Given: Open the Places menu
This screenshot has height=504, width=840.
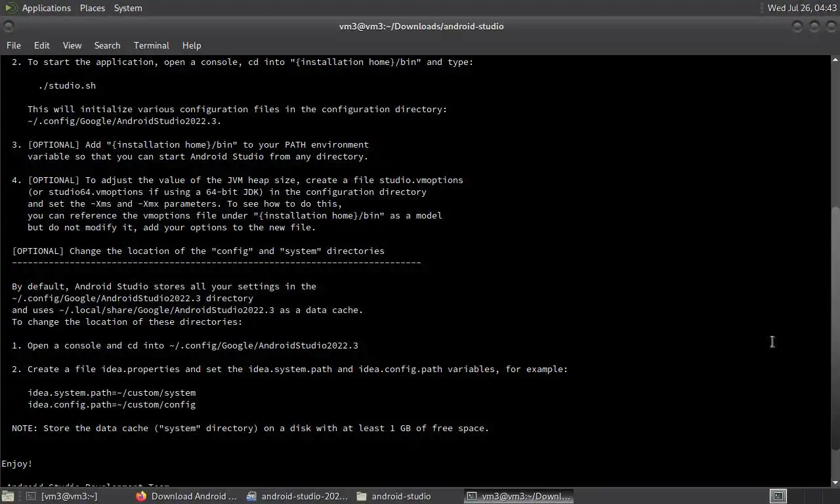Looking at the screenshot, I should 93,8.
